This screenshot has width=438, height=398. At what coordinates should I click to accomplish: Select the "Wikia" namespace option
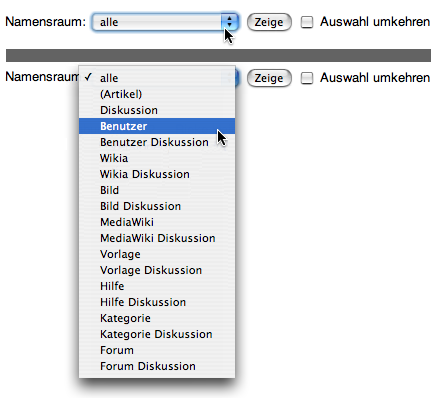[157, 158]
